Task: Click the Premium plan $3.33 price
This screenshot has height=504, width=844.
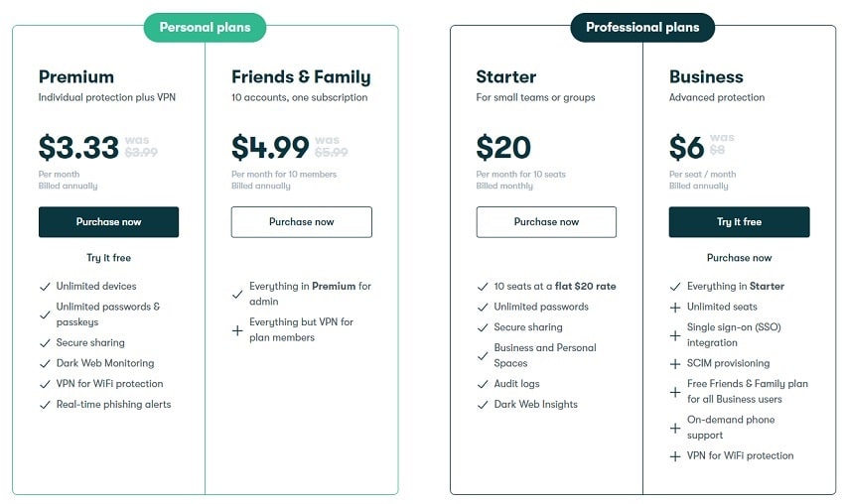Action: click(78, 148)
